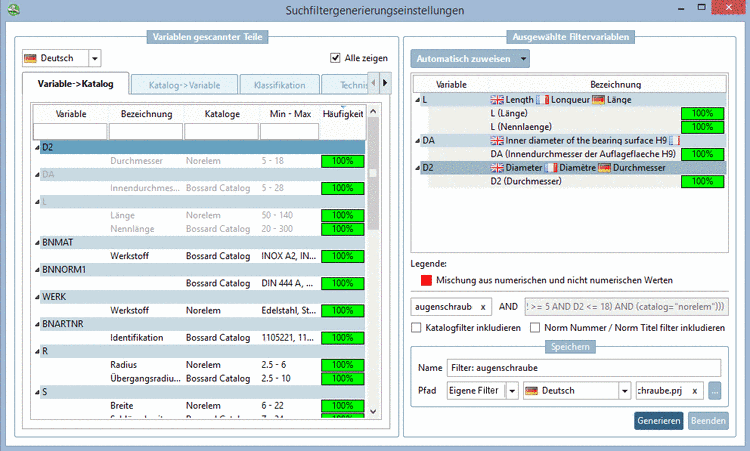This screenshot has height=451, width=750.
Task: Select the Breite Norelem row
Action: [x=199, y=406]
